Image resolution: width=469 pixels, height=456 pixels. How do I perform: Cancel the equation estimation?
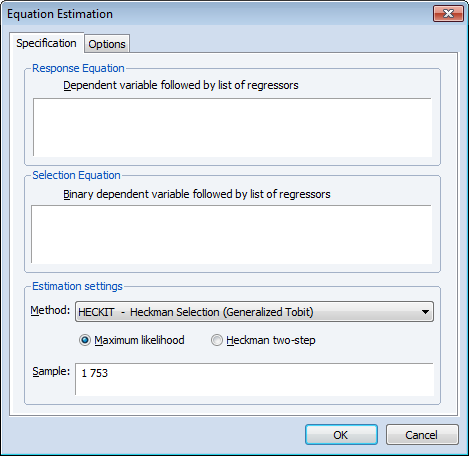[422, 435]
